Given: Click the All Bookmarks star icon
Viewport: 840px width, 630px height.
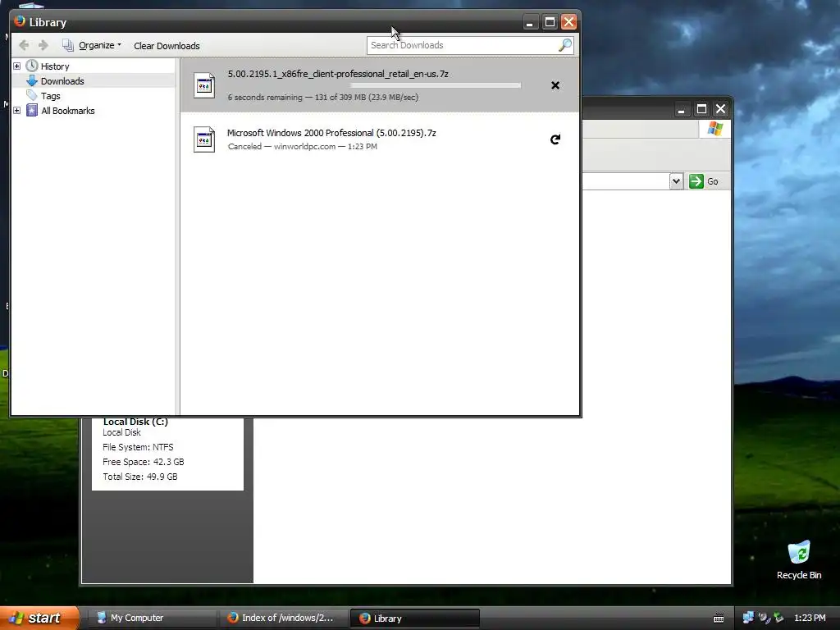Looking at the screenshot, I should click(32, 111).
